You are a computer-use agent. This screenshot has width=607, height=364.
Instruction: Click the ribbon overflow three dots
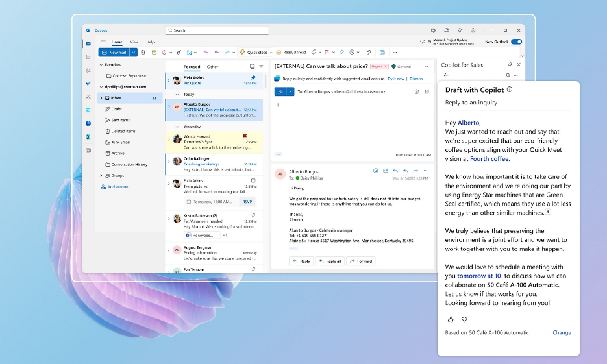pos(395,52)
